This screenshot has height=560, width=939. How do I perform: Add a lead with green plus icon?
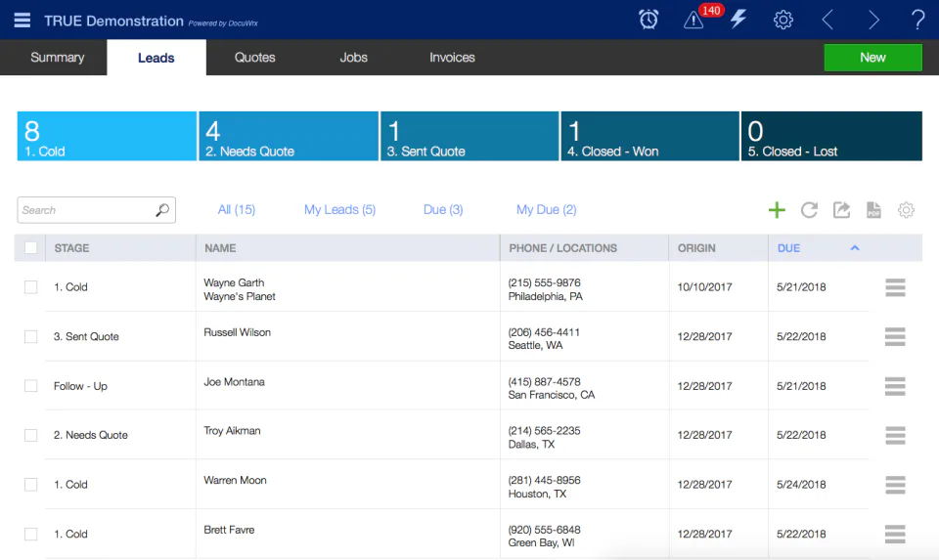point(777,210)
